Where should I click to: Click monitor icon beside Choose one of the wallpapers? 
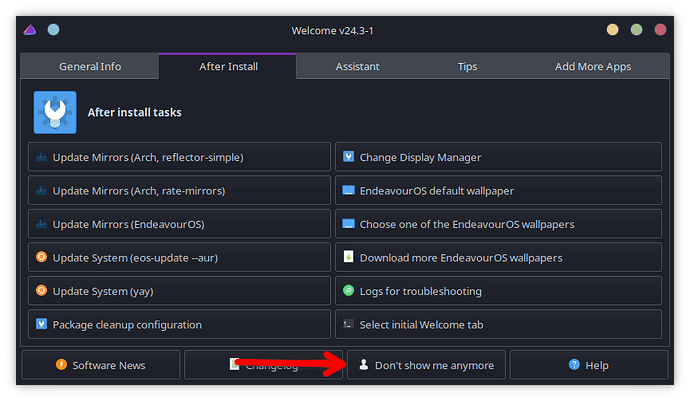point(349,224)
